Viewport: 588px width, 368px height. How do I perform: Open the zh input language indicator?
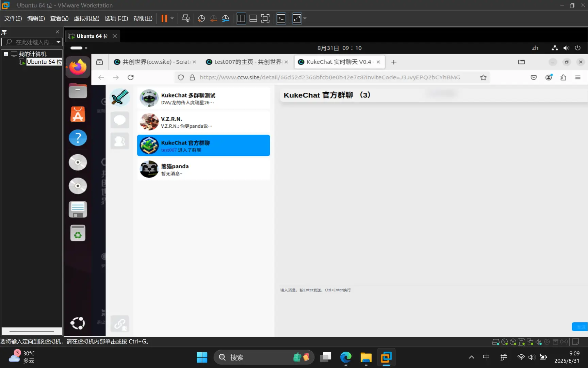coord(535,48)
